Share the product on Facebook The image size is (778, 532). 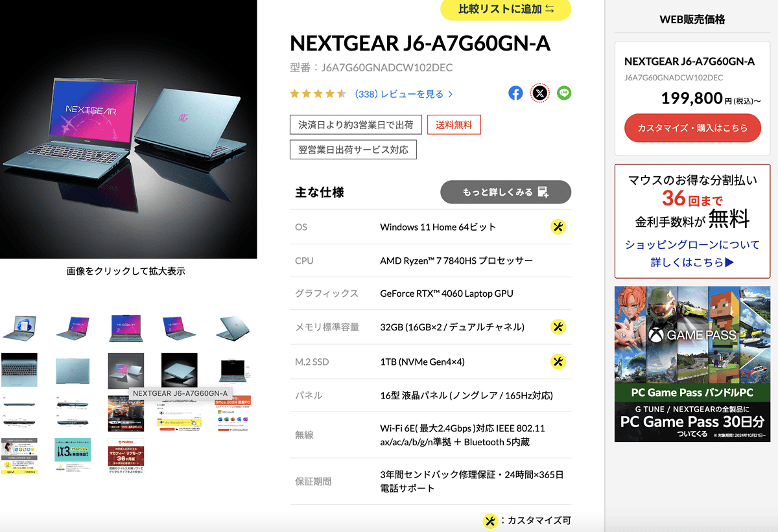coord(515,93)
